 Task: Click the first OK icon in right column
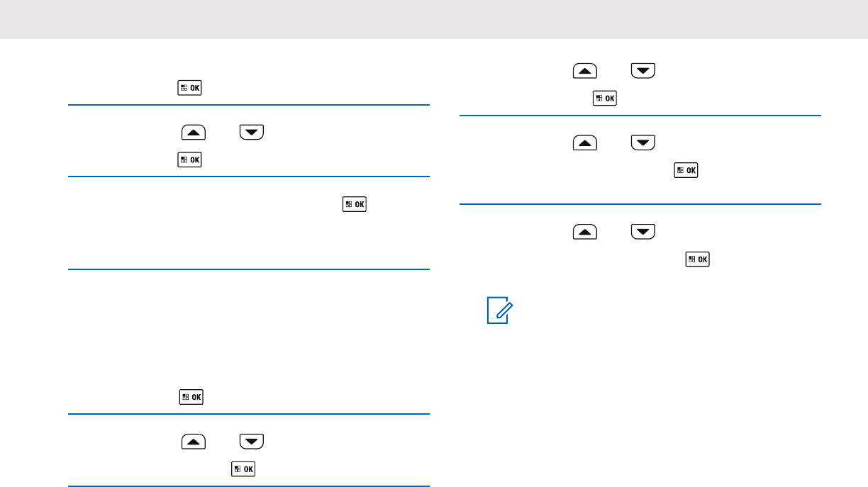point(604,99)
